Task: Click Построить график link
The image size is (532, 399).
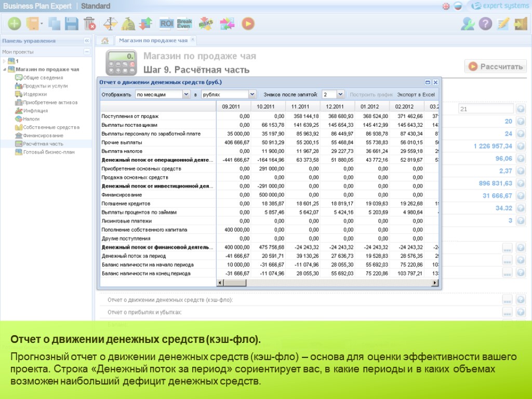Action: (x=371, y=95)
